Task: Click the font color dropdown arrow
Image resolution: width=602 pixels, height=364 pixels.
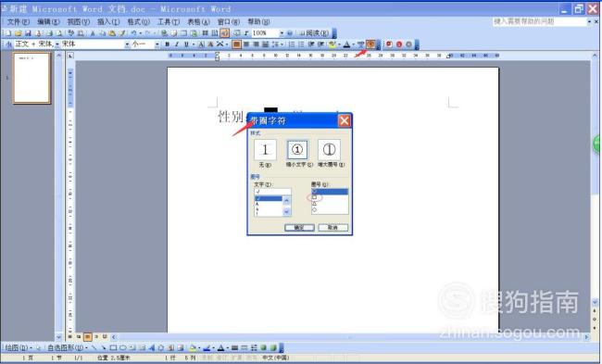Action: (353, 45)
